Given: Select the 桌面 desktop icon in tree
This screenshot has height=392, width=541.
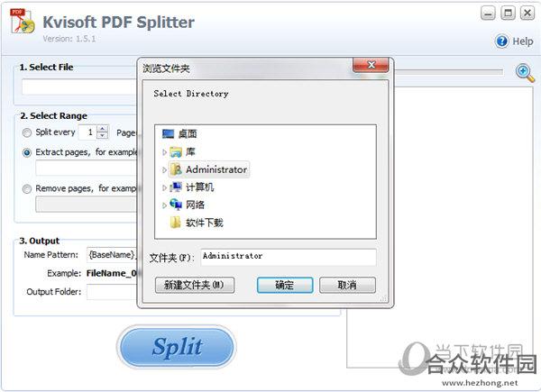Looking at the screenshot, I should tap(168, 133).
